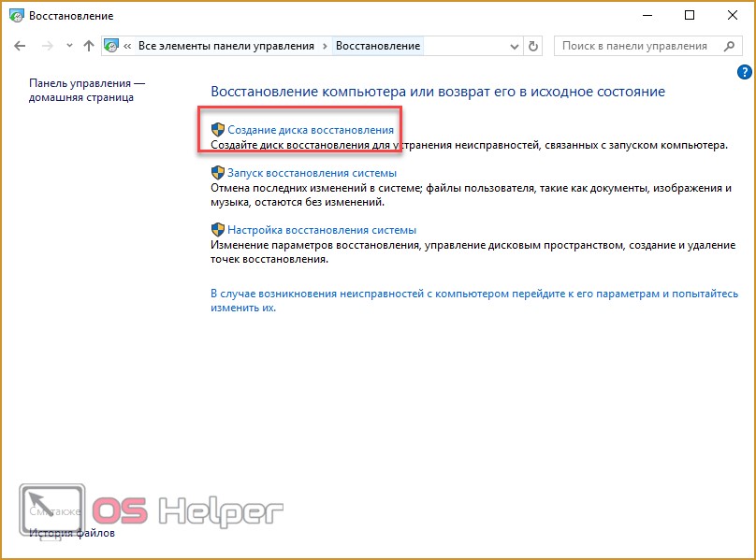This screenshot has width=756, height=560.
Task: Expand hidden path with double chevron
Action: [127, 46]
